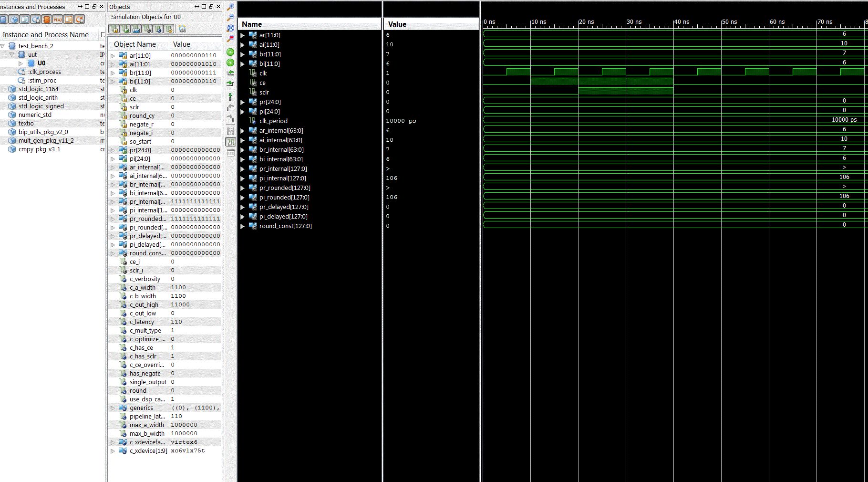Viewport: 868px width, 482px height.
Task: Expand the U0 instance node
Action: coord(21,63)
